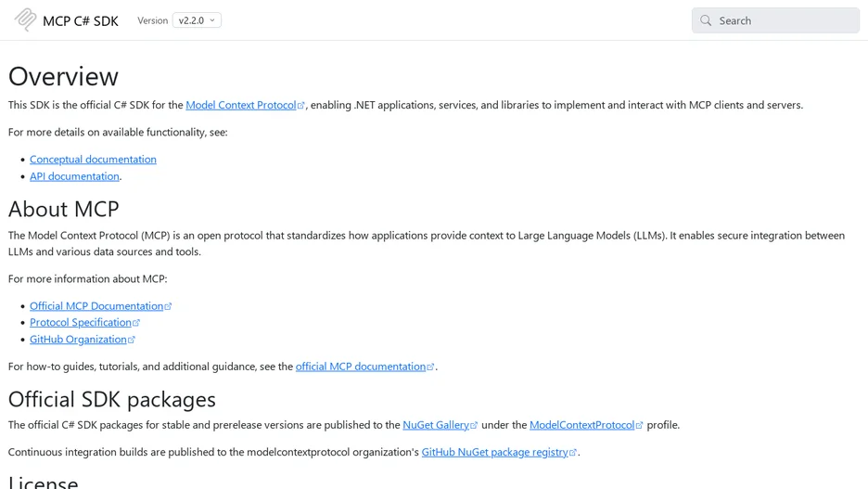Open API documentation link
The image size is (868, 489).
click(74, 176)
